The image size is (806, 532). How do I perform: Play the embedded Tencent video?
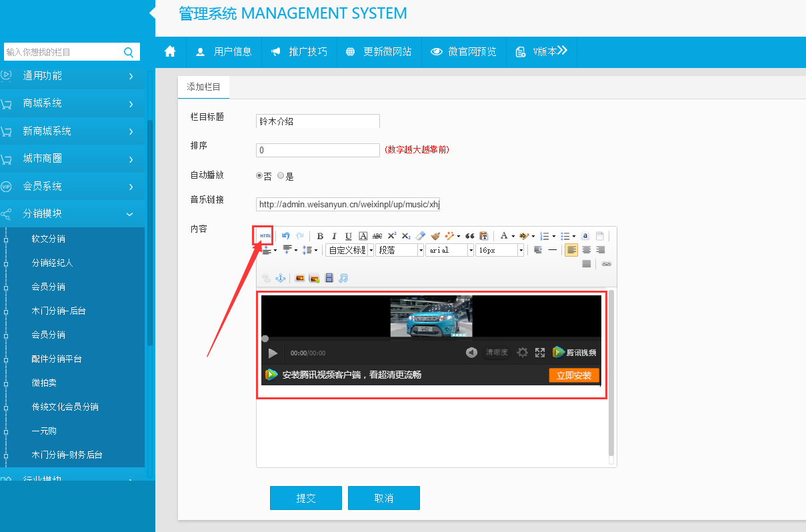point(273,353)
